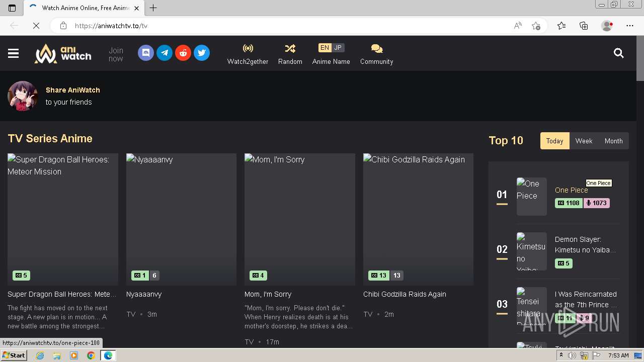Show Top 10 for Today
The image size is (644, 362).
[554, 141]
